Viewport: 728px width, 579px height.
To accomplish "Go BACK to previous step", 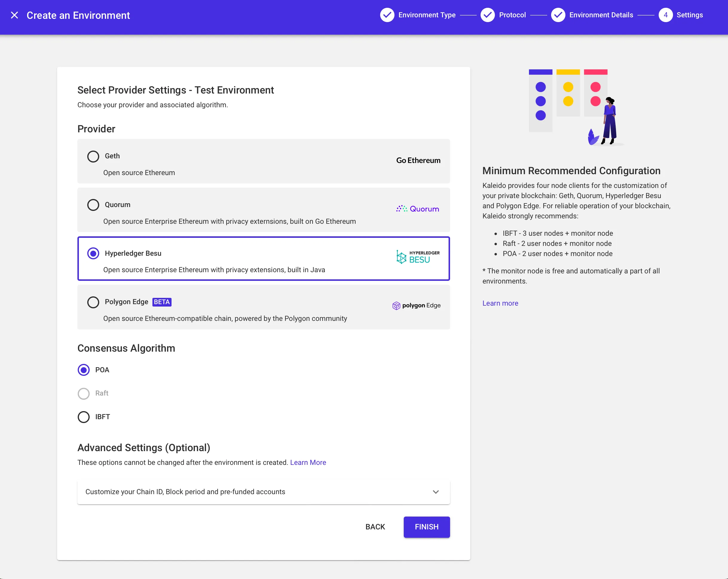I will pos(375,527).
